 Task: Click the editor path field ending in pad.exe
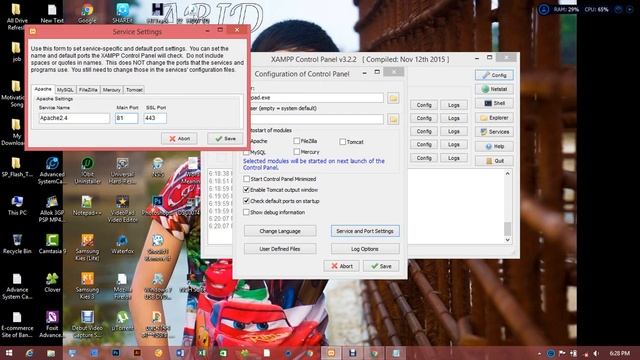pyautogui.click(x=317, y=98)
